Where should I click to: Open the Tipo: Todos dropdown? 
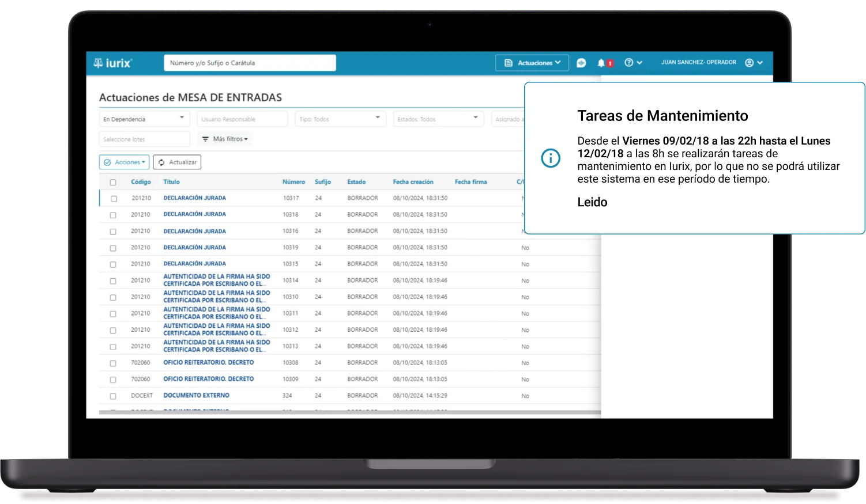[378, 118]
